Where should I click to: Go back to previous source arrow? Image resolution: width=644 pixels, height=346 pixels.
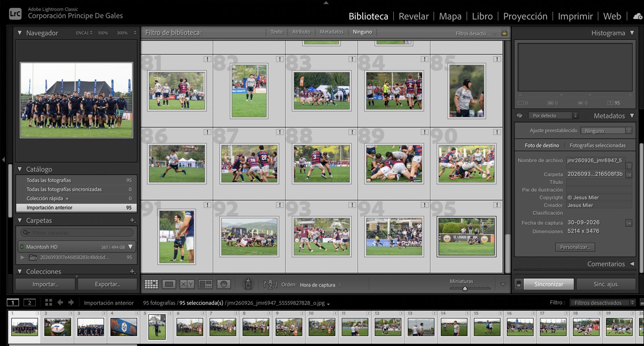coord(60,302)
